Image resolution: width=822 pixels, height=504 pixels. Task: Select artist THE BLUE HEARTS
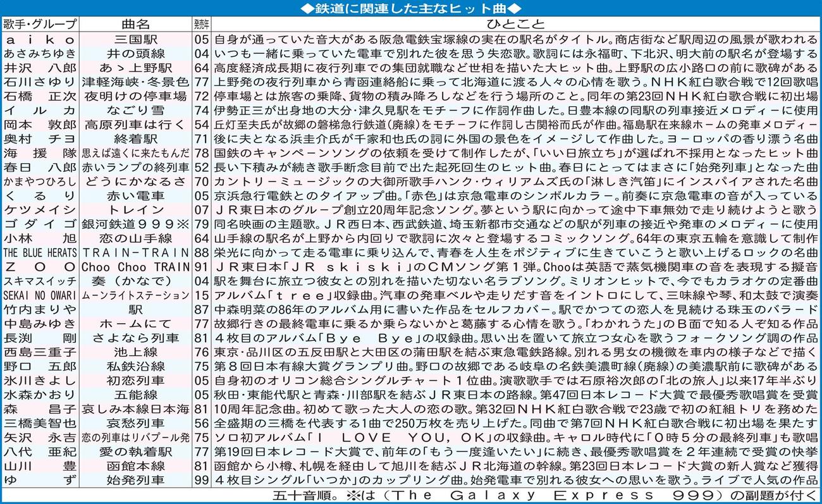coord(40,253)
